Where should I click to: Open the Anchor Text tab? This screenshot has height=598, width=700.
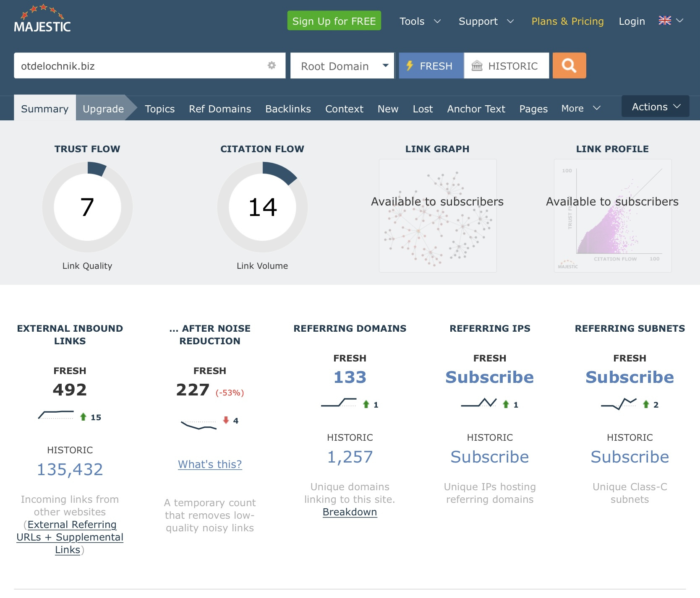pyautogui.click(x=476, y=109)
